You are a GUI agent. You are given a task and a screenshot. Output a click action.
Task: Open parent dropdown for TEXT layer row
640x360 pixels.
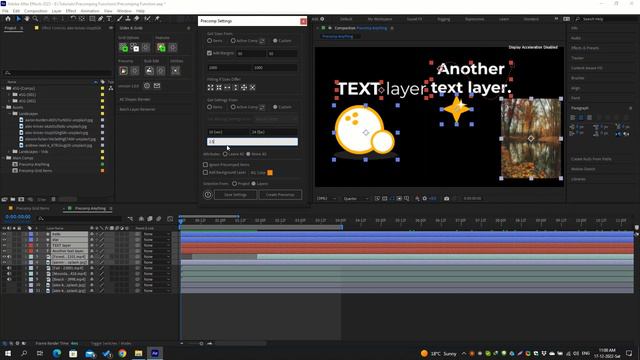tap(157, 245)
